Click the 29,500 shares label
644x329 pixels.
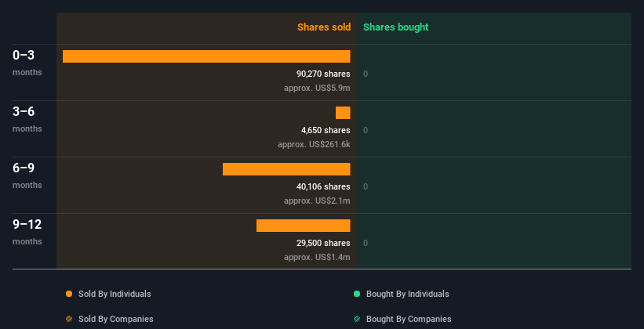pos(318,243)
